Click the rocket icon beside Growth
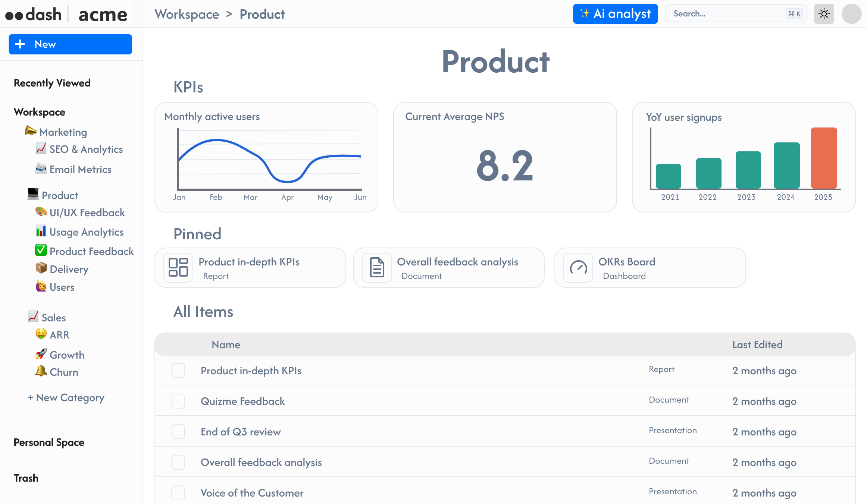This screenshot has height=504, width=867. coord(41,354)
